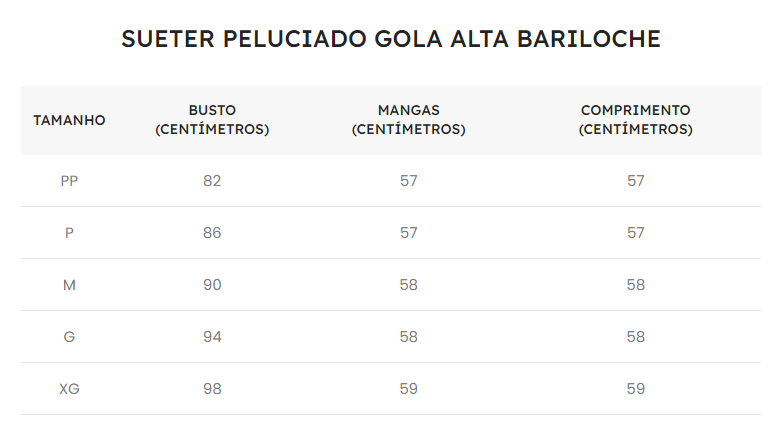The width and height of the screenshot is (779, 433).
Task: Click bust value 98 for XG
Action: point(212,389)
